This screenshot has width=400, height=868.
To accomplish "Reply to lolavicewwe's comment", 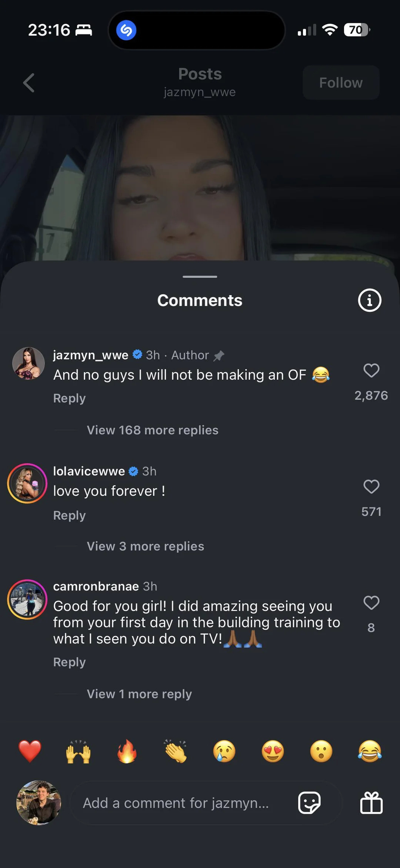I will pyautogui.click(x=69, y=515).
